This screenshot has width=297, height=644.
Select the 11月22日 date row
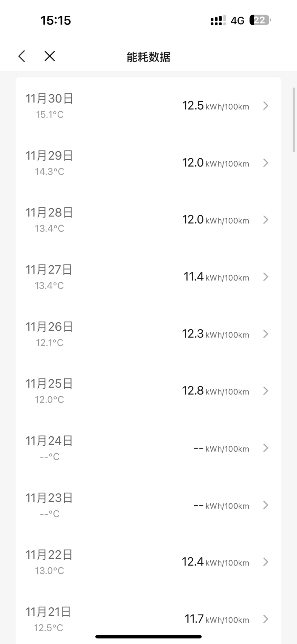pyautogui.click(x=49, y=562)
